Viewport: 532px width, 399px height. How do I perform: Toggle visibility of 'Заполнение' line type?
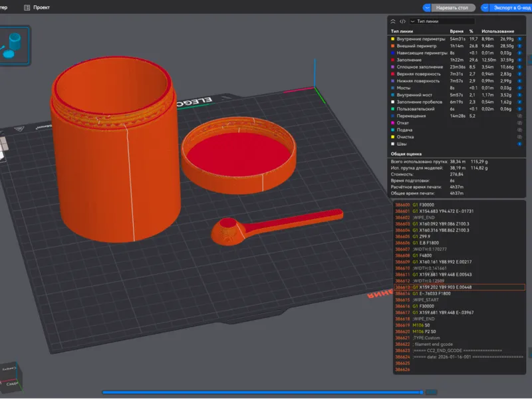click(x=519, y=60)
